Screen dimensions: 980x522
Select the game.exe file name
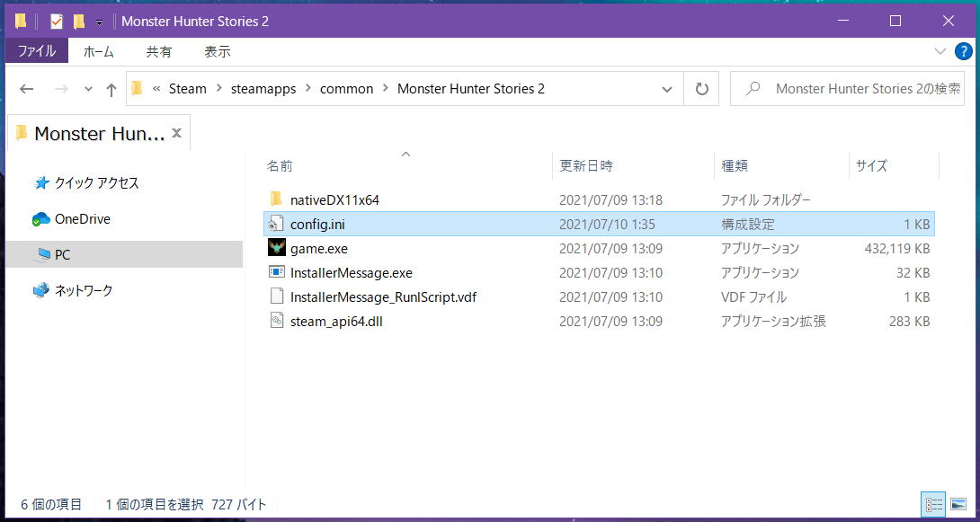(x=319, y=249)
